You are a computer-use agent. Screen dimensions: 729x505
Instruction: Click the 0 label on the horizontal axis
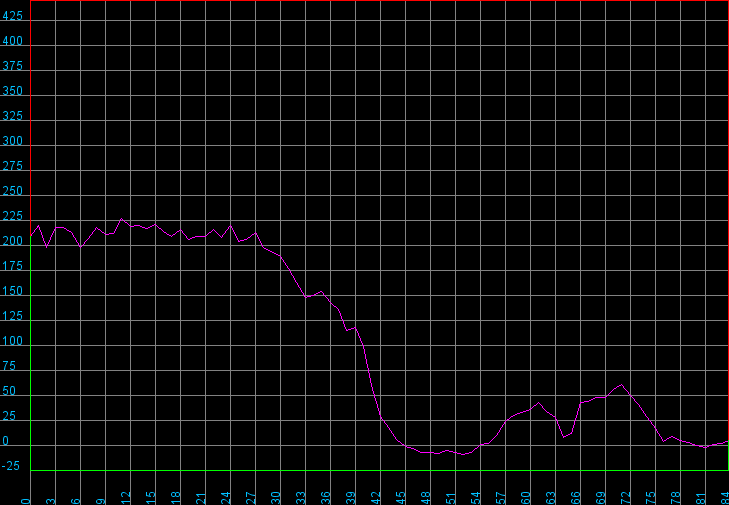[26, 501]
